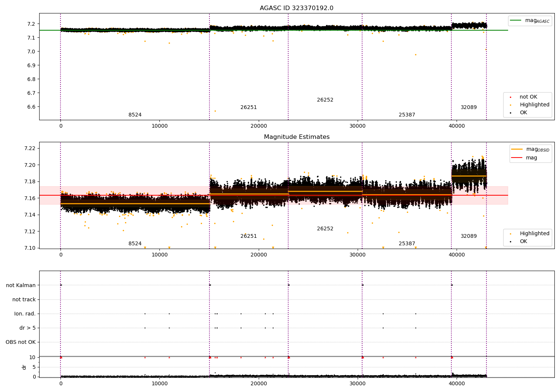The height and width of the screenshot is (392, 560).
Task: Click the 'AGASC ID 323370192.0' title
Action: [297, 8]
